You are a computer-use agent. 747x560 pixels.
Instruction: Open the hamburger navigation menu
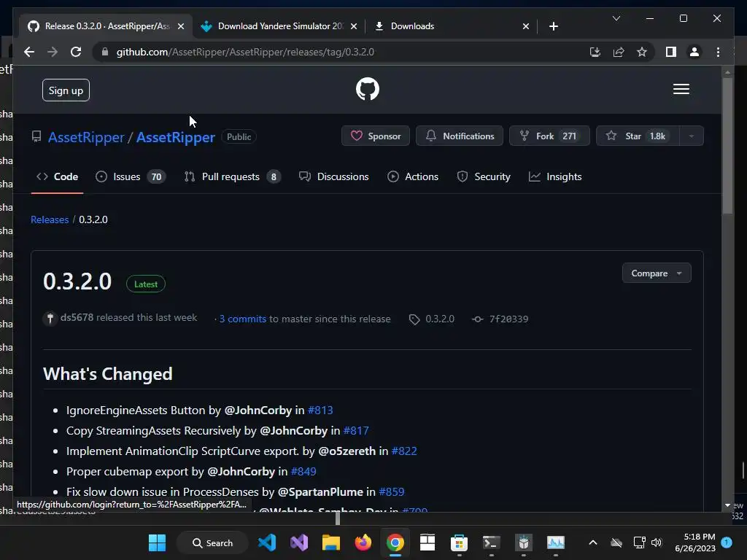tap(681, 89)
